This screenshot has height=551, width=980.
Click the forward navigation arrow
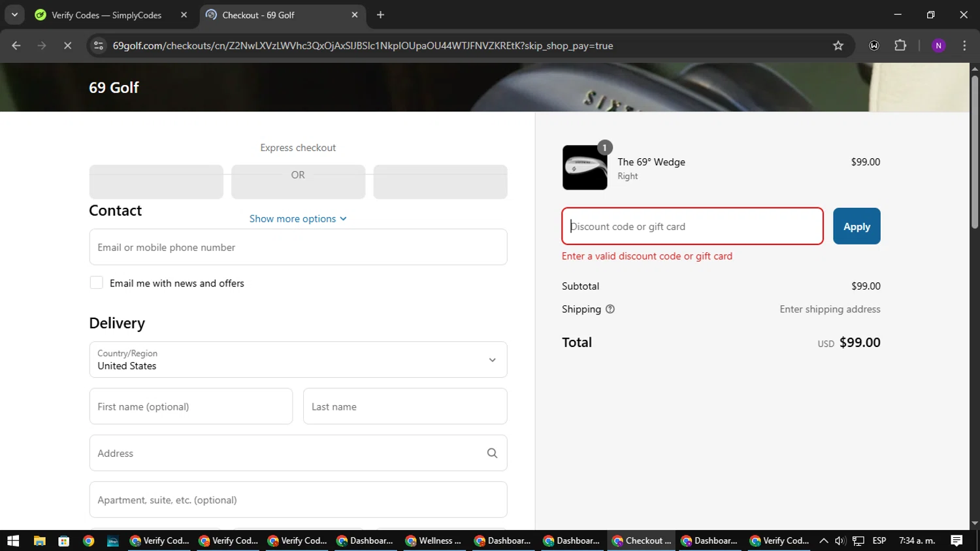click(42, 46)
